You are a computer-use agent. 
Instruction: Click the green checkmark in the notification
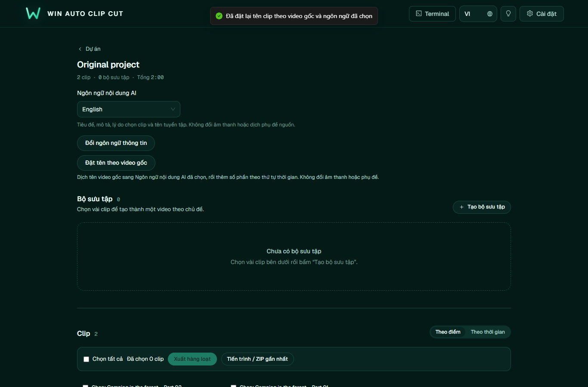(219, 16)
